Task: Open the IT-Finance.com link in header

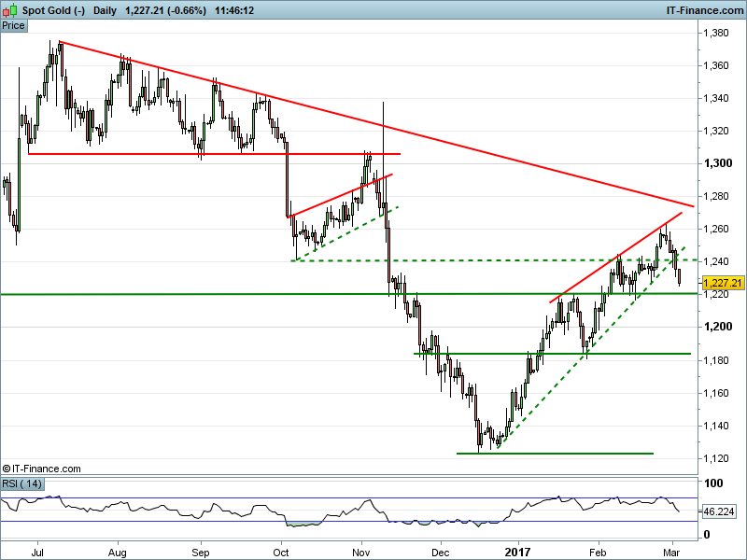Action: (x=705, y=10)
